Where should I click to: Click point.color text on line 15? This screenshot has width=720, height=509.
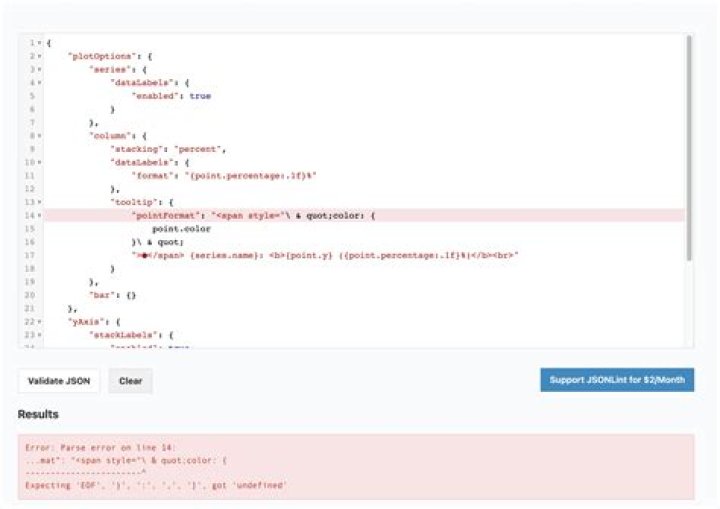click(181, 229)
